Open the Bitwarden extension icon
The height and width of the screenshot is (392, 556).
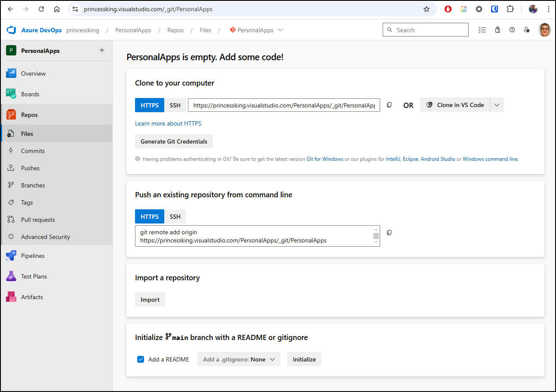[x=495, y=9]
